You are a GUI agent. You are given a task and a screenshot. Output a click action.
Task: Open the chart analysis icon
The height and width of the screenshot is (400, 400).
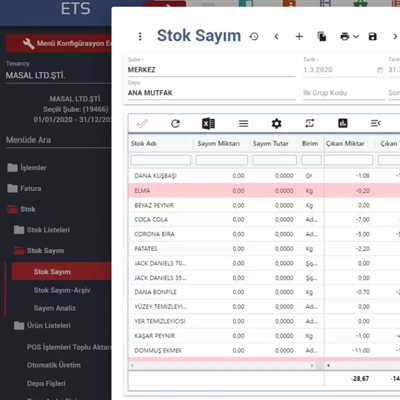point(343,124)
